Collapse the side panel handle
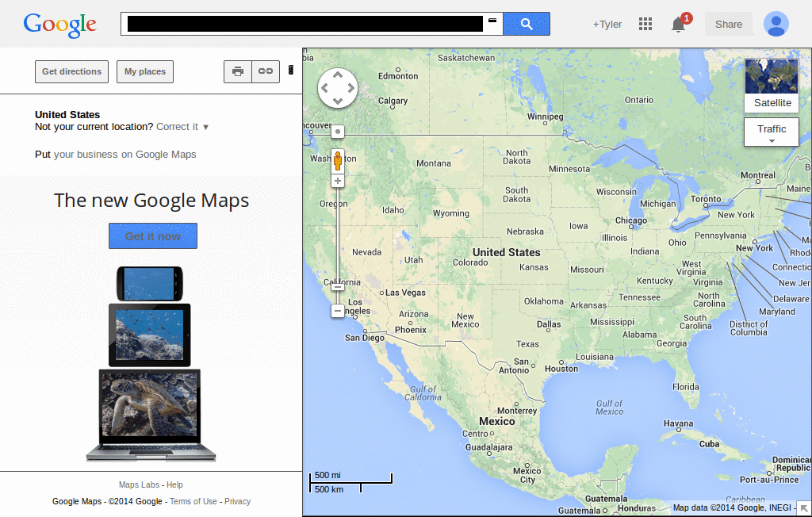The height and width of the screenshot is (517, 812). point(291,70)
